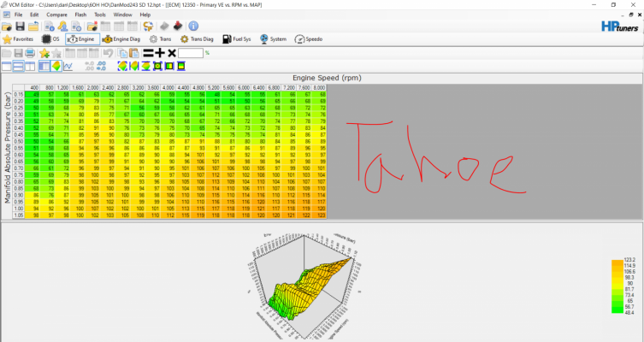Click the user profile icon in the main toolbar
This screenshot has width=644, height=342.
click(x=62, y=27)
